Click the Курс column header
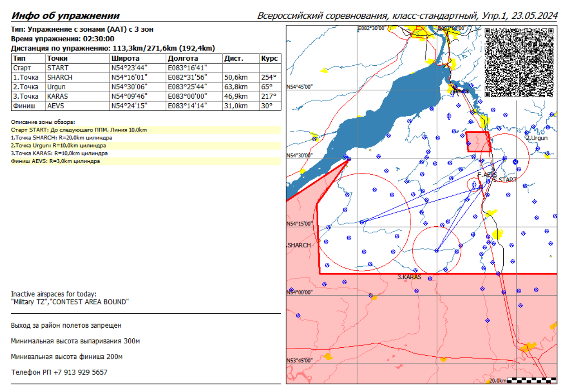565x392 pixels. pos(270,59)
